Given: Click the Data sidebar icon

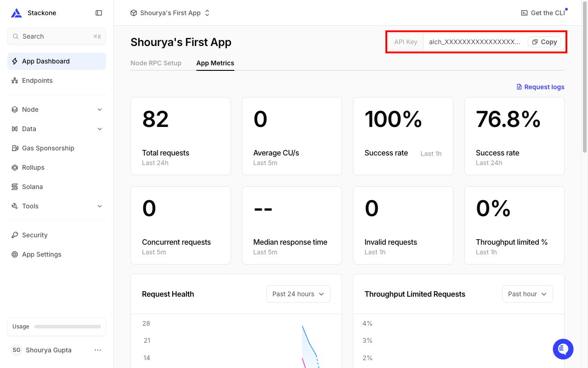Looking at the screenshot, I should tap(15, 129).
